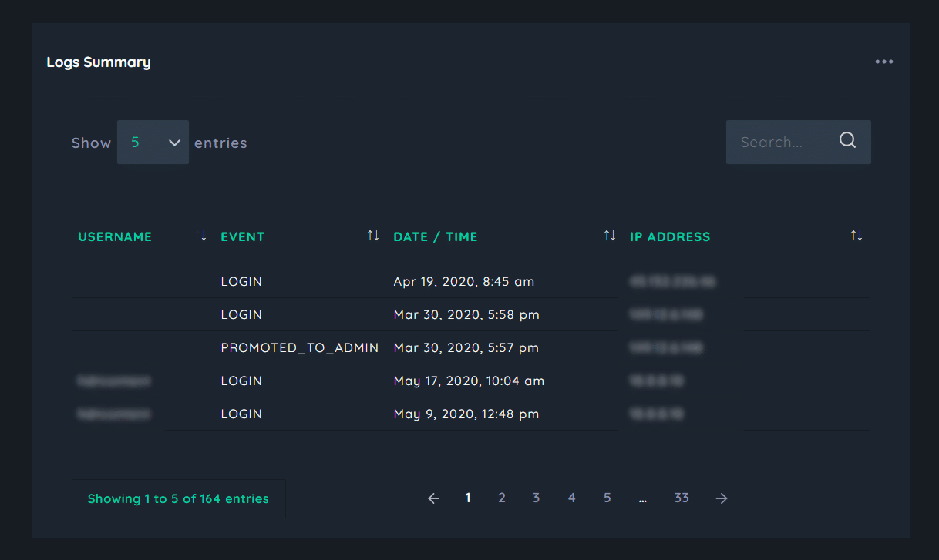The image size is (939, 560).
Task: Open the three-dot options menu
Action: [884, 62]
